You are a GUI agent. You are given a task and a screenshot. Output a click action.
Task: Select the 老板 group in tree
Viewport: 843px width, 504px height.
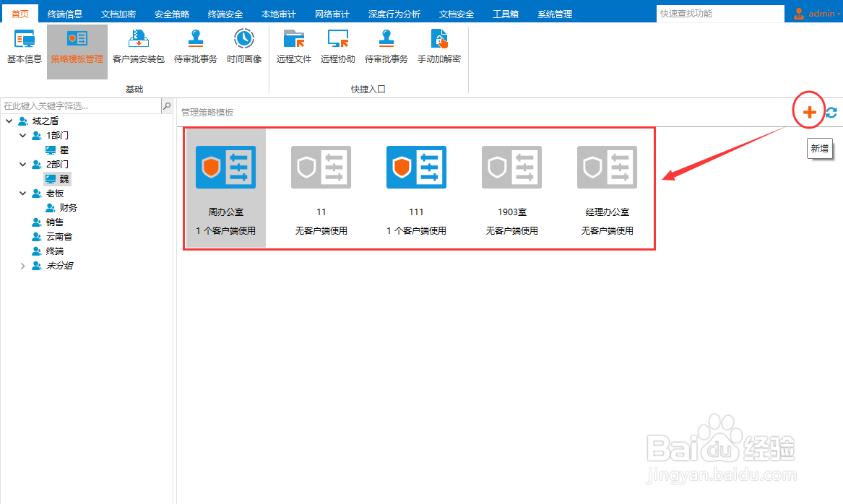pos(55,193)
